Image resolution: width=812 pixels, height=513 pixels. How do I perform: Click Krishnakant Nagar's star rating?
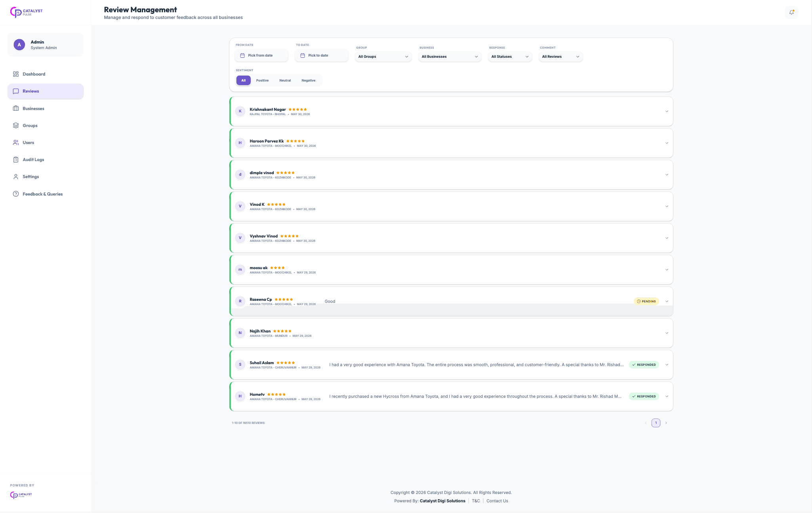pyautogui.click(x=297, y=110)
